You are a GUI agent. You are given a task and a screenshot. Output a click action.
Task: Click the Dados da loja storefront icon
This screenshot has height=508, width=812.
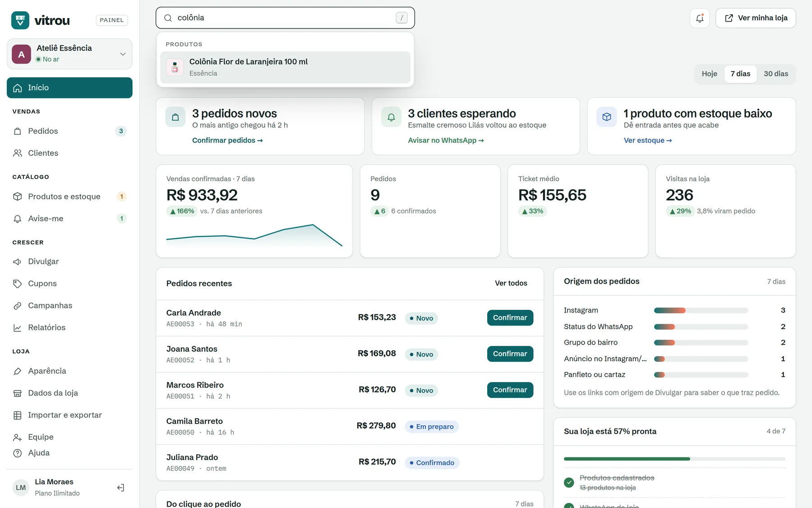tap(18, 393)
